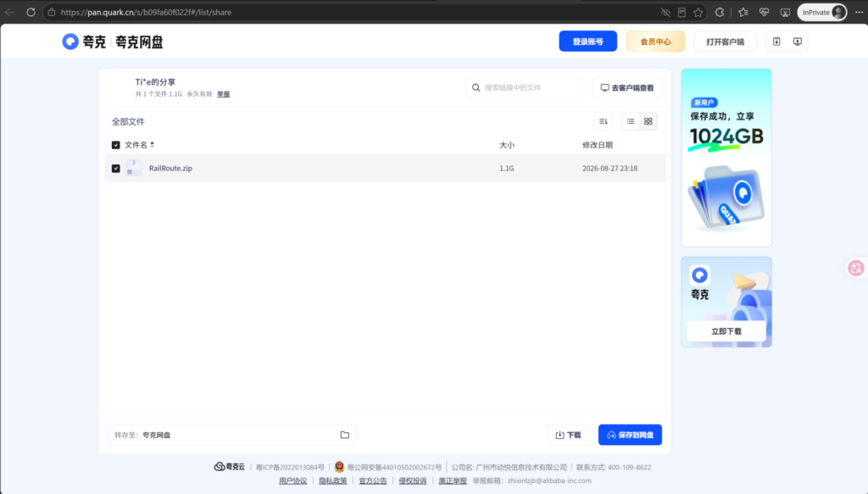Click 保存到网盘 save to drive button

[630, 435]
